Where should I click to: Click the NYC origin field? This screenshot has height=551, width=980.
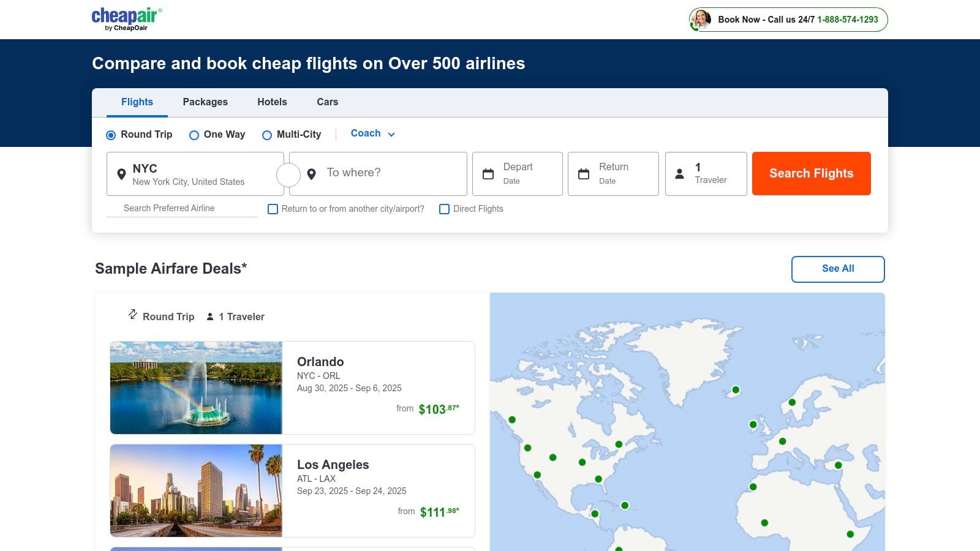(x=195, y=174)
